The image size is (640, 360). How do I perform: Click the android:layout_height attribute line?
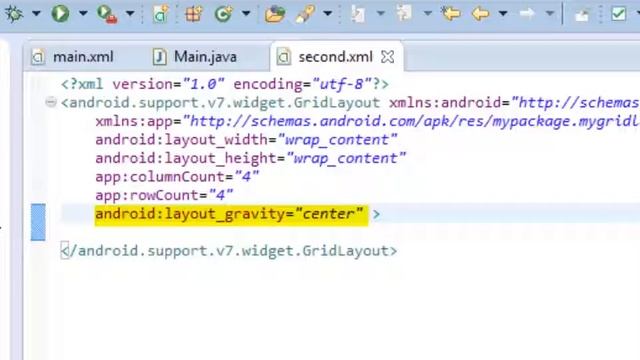(x=251, y=158)
